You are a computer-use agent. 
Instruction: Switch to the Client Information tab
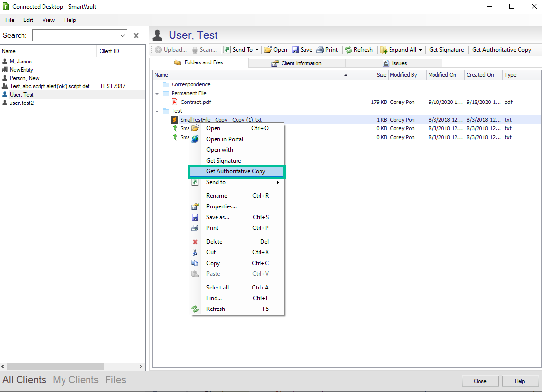[x=297, y=63]
